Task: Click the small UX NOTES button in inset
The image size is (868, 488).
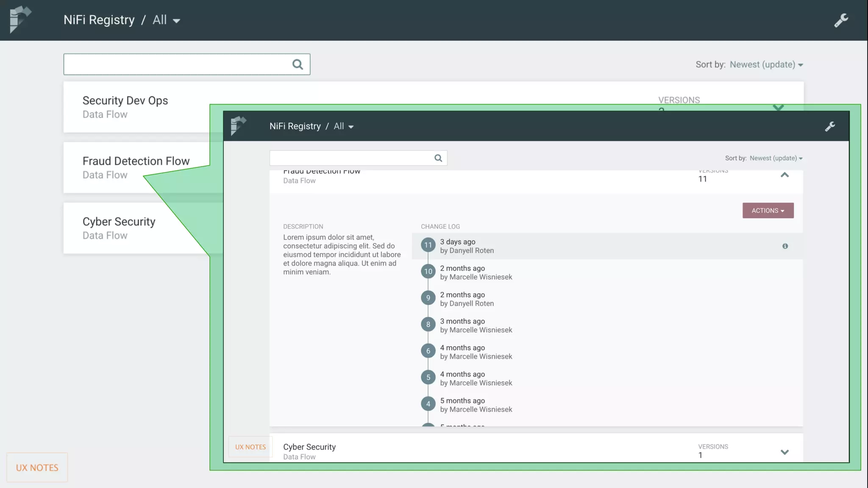Action: [x=250, y=447]
